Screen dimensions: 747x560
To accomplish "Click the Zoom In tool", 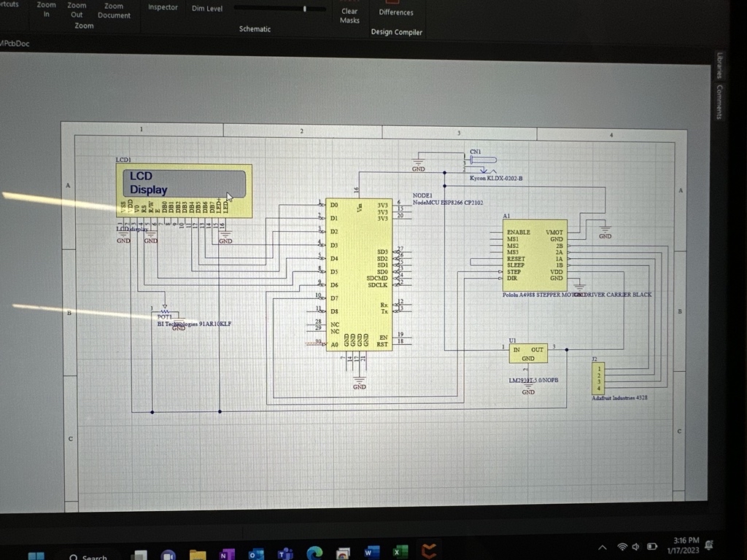I will [x=46, y=9].
